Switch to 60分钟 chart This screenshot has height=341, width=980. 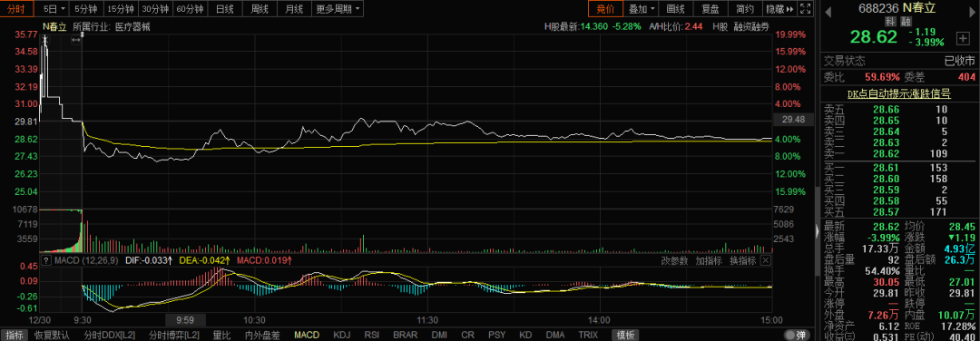189,9
